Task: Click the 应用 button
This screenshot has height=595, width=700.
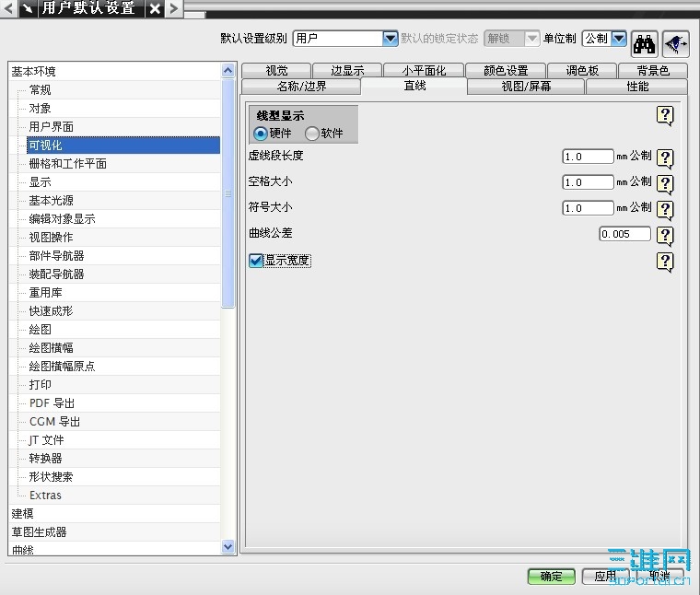Action: click(x=606, y=577)
